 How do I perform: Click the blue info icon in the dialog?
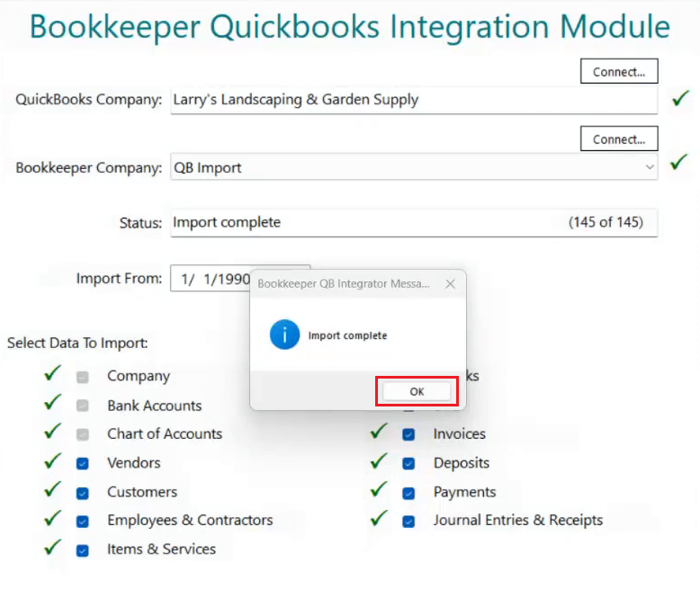click(x=284, y=335)
